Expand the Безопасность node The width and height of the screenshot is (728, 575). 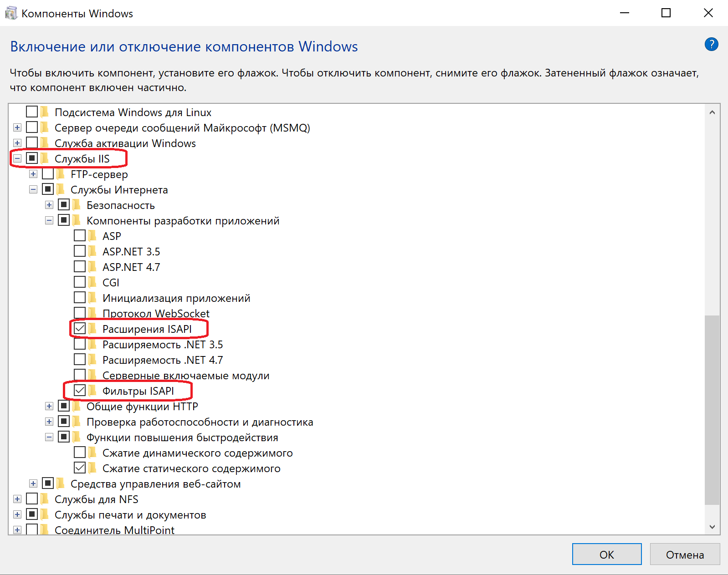[x=49, y=205]
